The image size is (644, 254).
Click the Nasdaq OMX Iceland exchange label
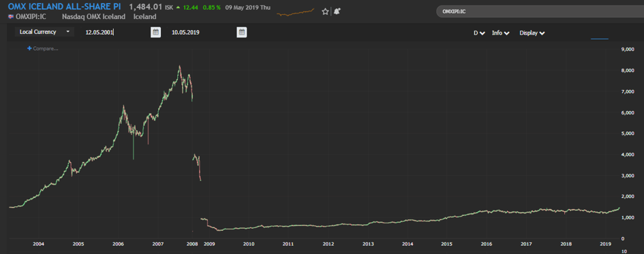tap(93, 17)
